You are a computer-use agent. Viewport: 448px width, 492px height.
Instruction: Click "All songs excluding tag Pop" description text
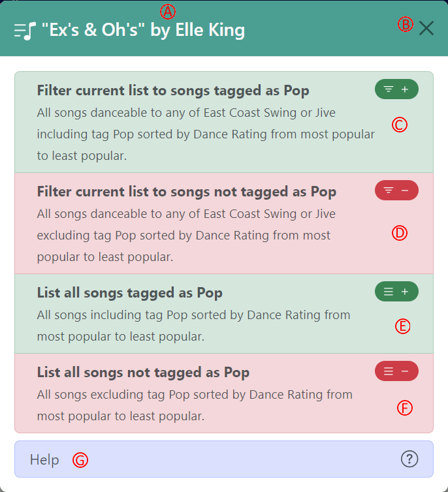click(195, 405)
